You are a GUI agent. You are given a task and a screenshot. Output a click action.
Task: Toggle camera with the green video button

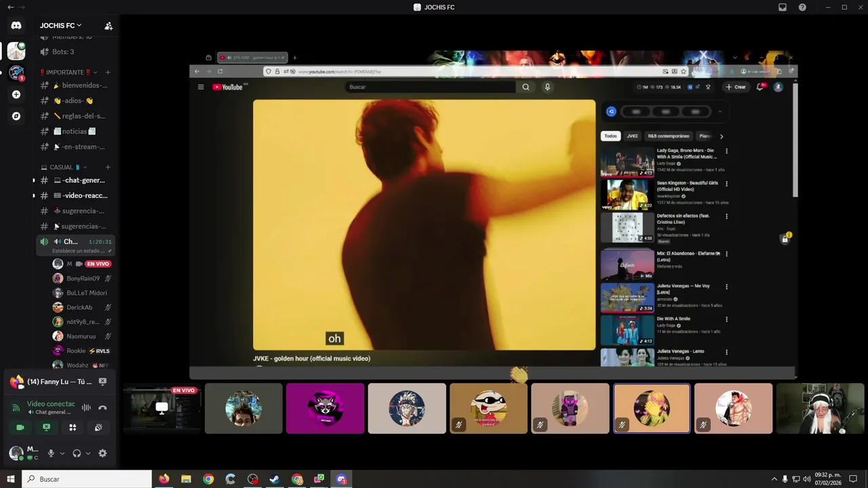click(20, 427)
